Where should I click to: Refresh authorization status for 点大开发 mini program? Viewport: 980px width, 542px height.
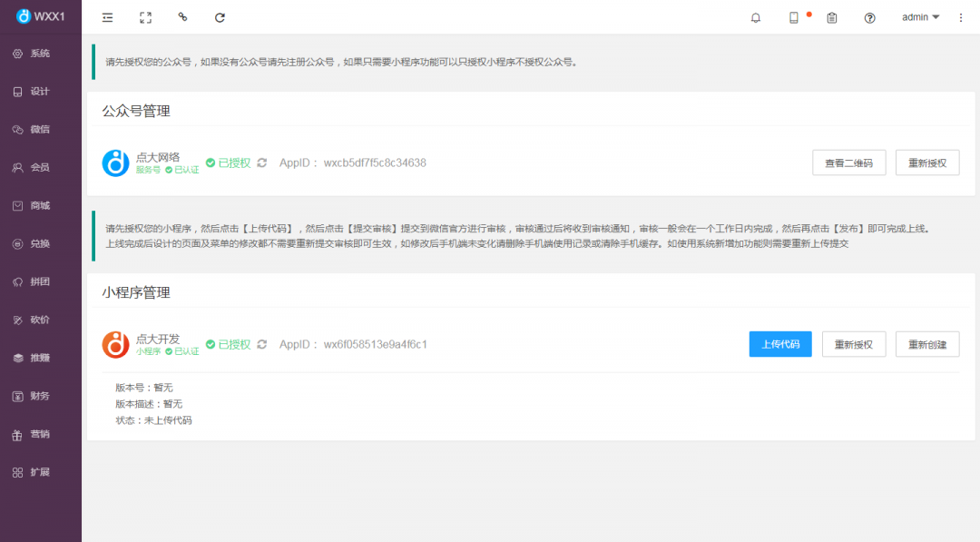pyautogui.click(x=262, y=344)
